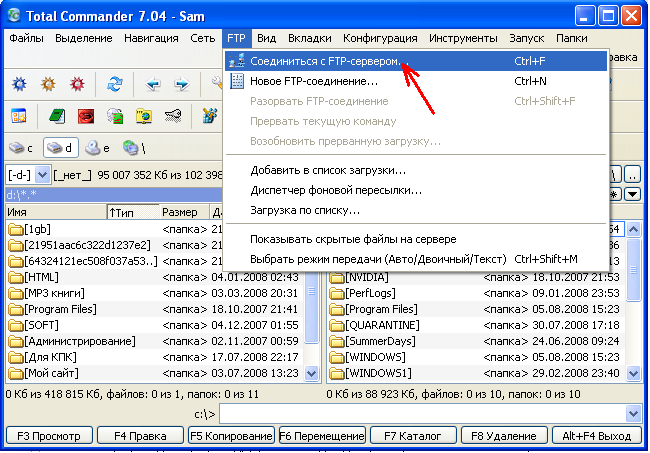Click the red lips toolbar icon
This screenshot has width=650, height=453.
coord(86,116)
